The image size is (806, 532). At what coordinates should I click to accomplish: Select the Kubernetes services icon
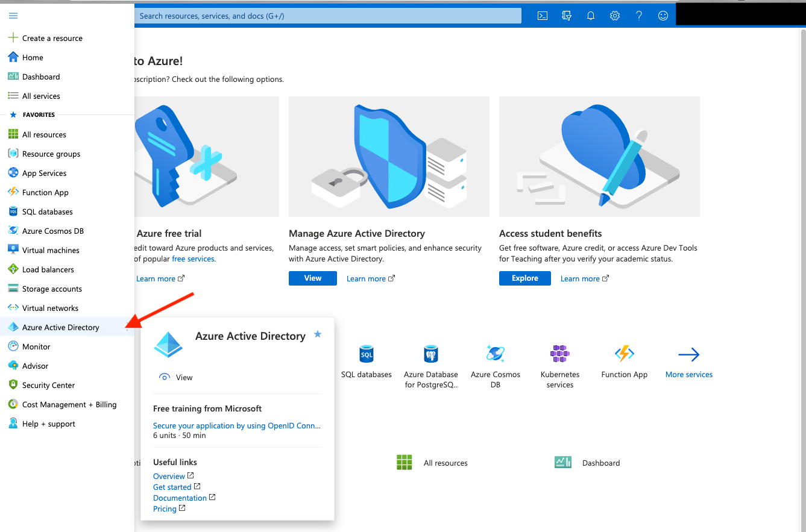[x=559, y=354]
